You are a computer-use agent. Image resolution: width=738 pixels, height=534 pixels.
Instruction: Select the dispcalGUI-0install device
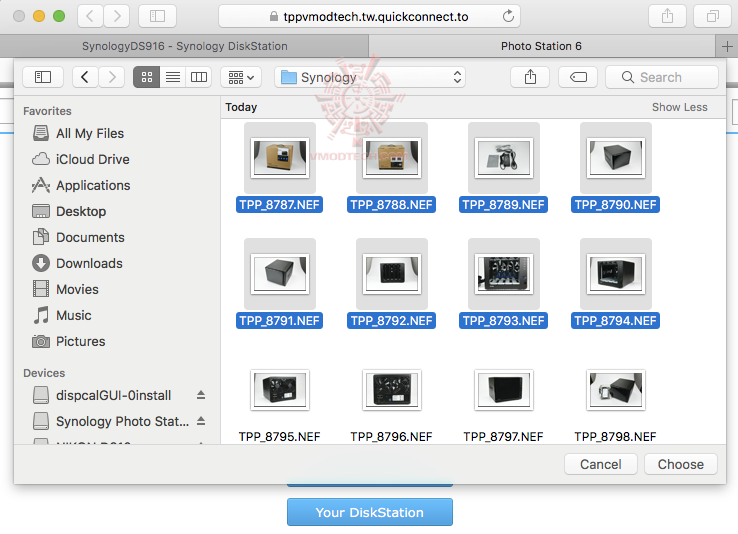pos(102,395)
